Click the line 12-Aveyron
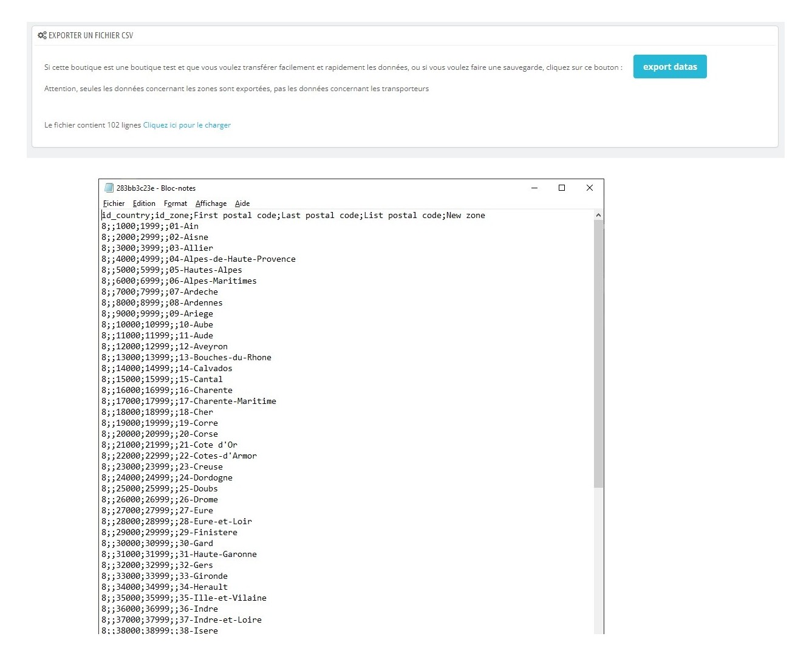This screenshot has width=812, height=656. [165, 347]
